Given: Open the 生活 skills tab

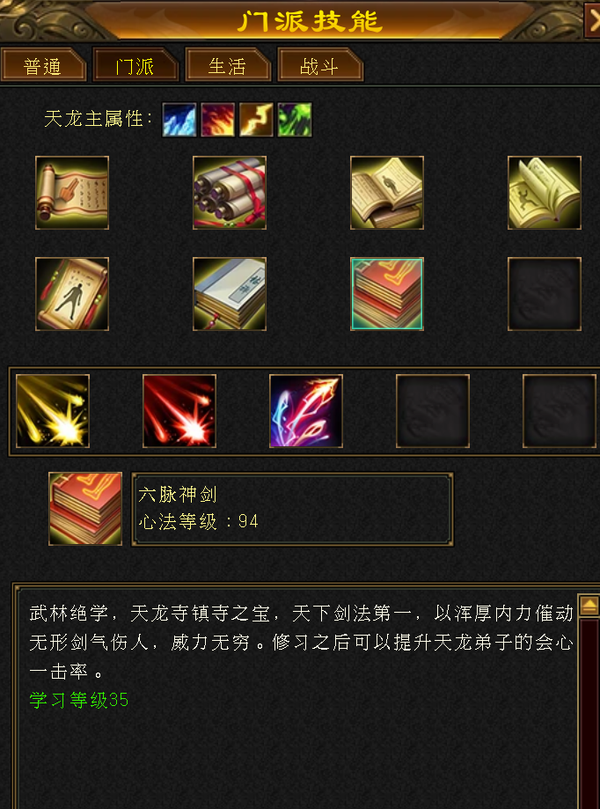Looking at the screenshot, I should point(228,65).
